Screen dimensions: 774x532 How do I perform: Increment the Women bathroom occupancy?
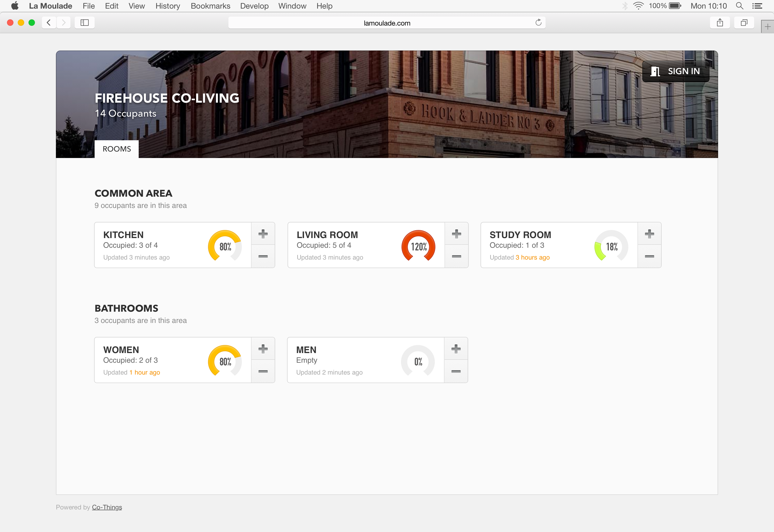click(263, 349)
